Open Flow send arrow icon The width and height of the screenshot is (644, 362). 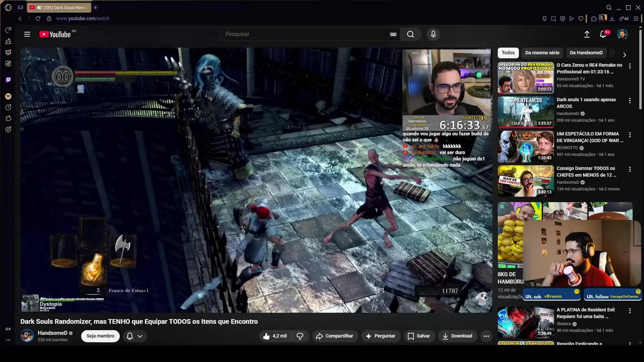point(572,19)
